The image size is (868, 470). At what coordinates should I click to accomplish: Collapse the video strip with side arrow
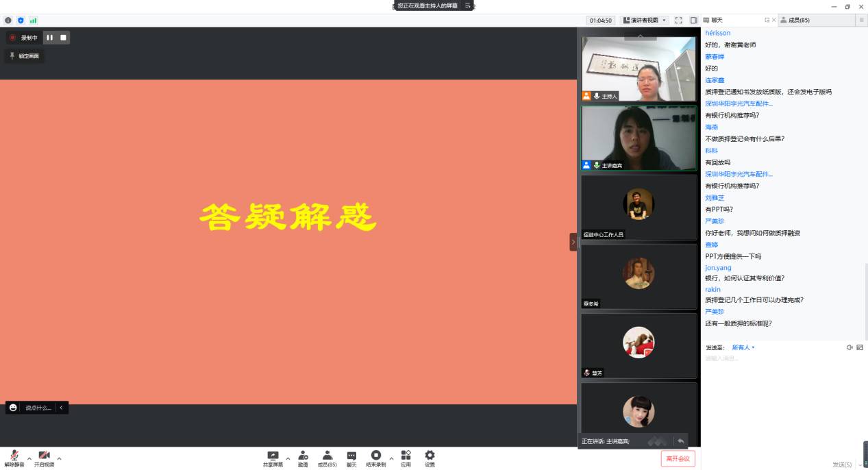(573, 242)
